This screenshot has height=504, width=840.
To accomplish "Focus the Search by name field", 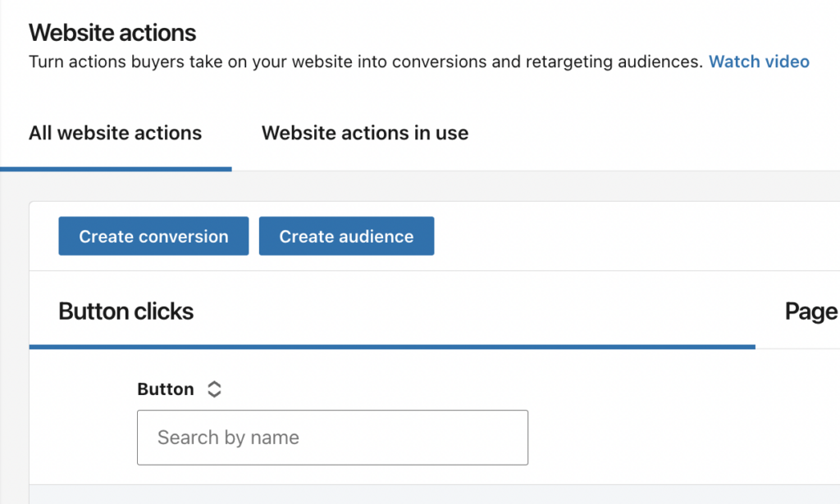I will pyautogui.click(x=333, y=438).
